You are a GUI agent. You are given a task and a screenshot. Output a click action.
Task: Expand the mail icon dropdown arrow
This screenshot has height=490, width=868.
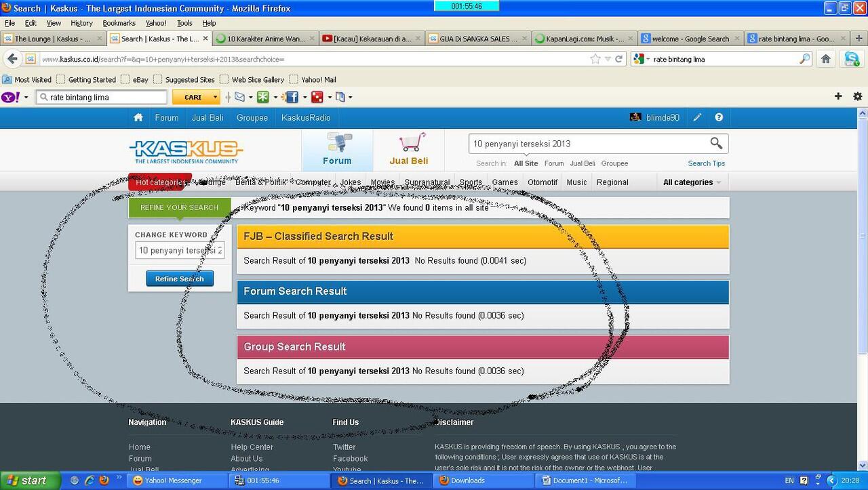pos(250,97)
